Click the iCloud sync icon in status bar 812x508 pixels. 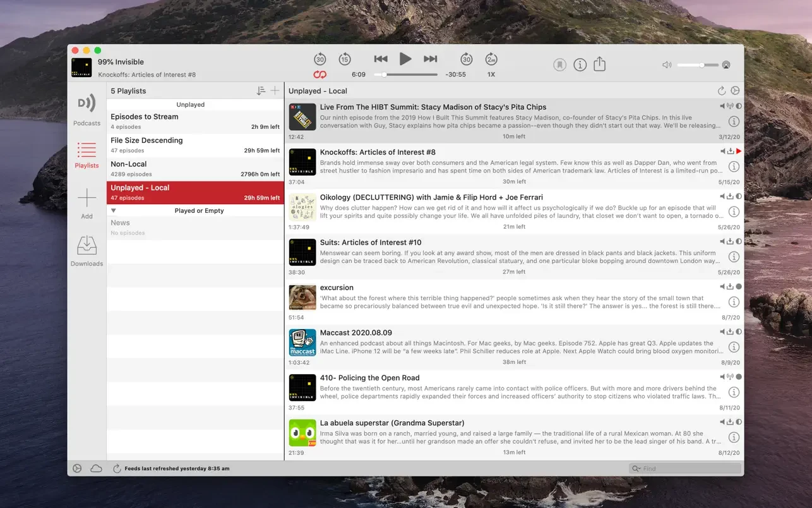click(x=96, y=469)
